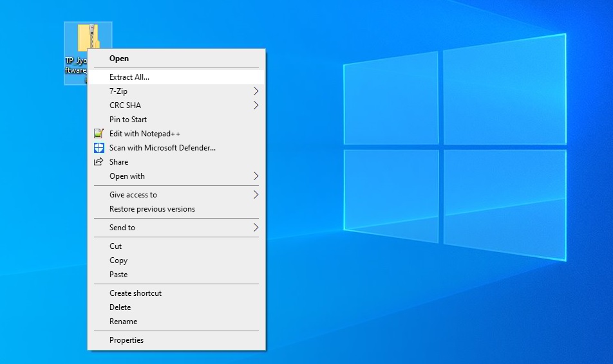Image resolution: width=613 pixels, height=364 pixels.
Task: Expand the Send to submenu arrow
Action: 256,228
